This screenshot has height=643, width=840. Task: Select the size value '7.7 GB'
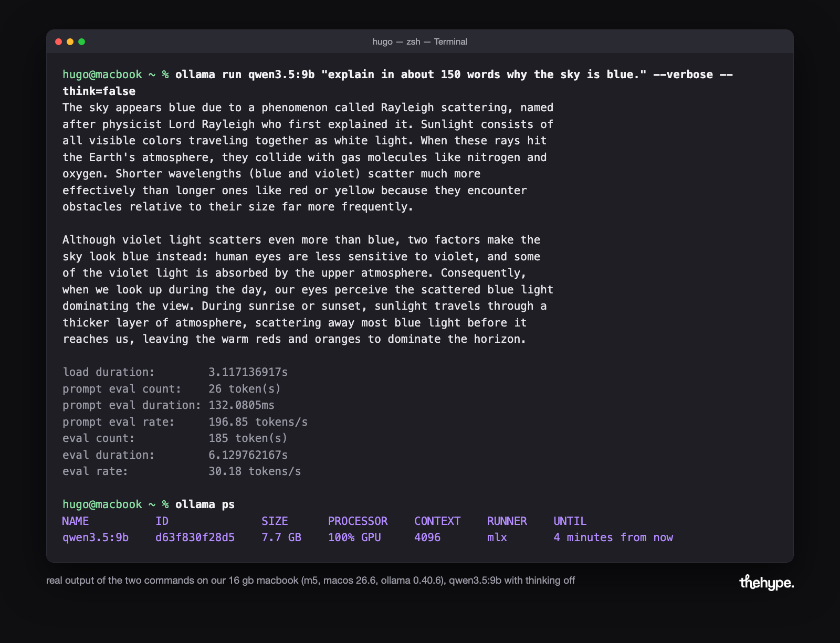click(281, 537)
